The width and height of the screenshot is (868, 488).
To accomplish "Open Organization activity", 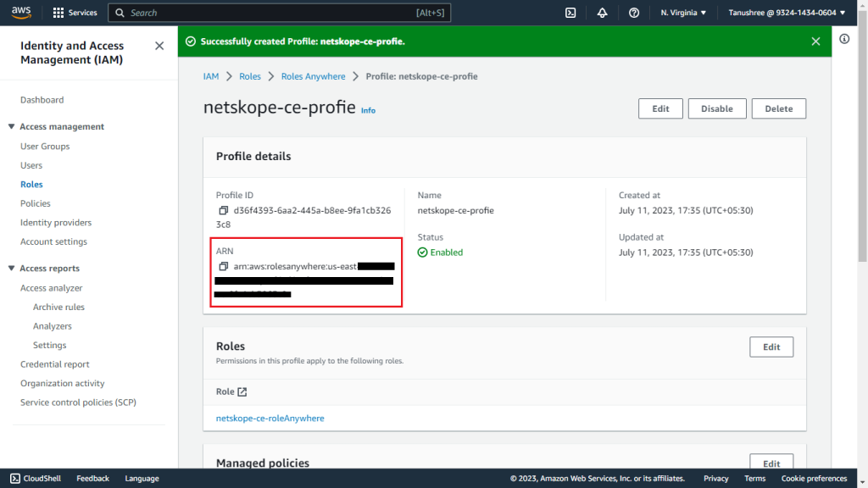I will pyautogui.click(x=63, y=384).
